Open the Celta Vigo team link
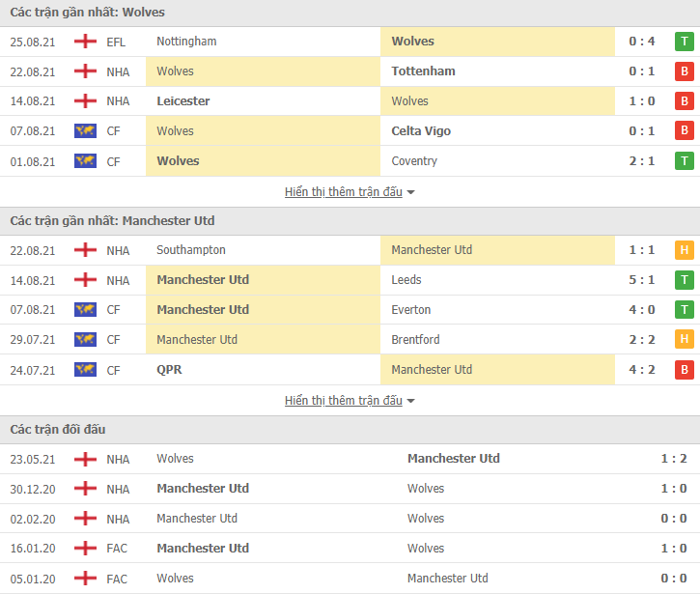The image size is (700, 594). [421, 130]
